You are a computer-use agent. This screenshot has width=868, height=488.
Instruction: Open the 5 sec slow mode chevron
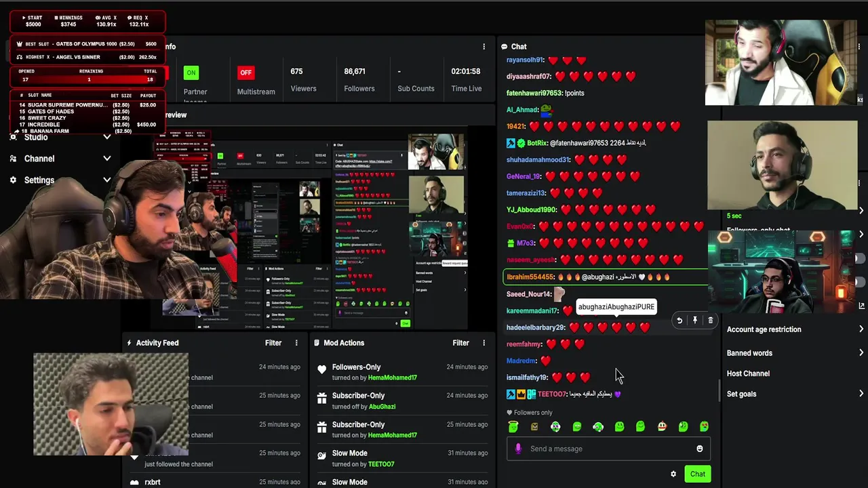coord(861,211)
